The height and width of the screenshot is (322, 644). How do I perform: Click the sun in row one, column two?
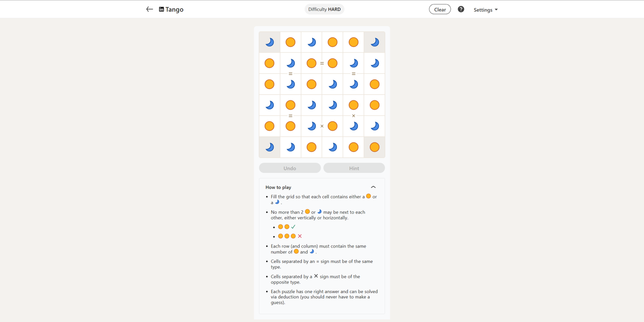coord(291,42)
